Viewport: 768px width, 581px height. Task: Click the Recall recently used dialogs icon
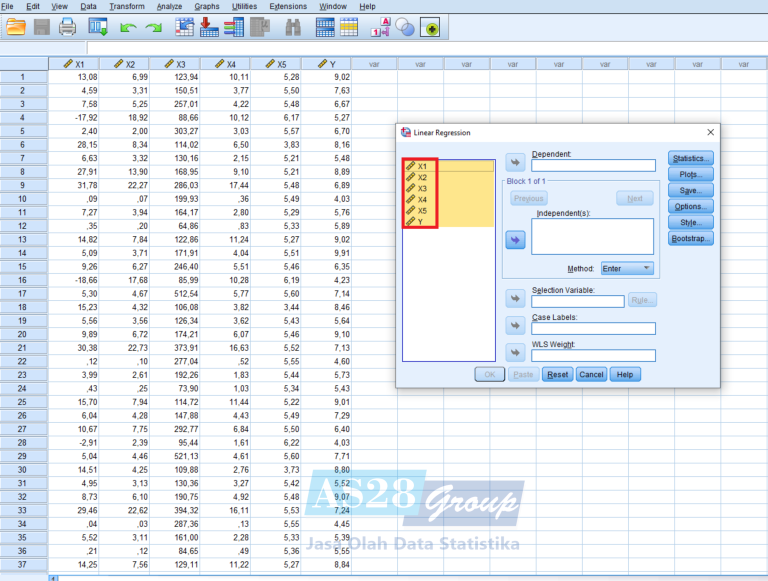point(95,28)
